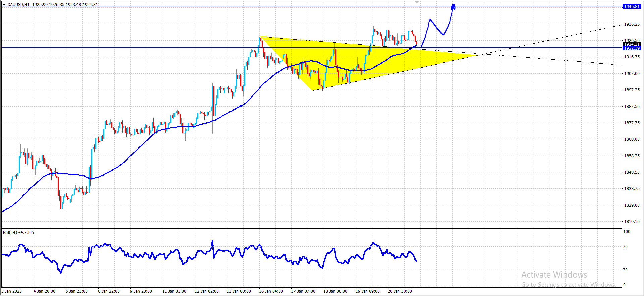This screenshot has height=296, width=644.
Task: Click the 20 Jan 10:00 time label
Action: (x=399, y=291)
